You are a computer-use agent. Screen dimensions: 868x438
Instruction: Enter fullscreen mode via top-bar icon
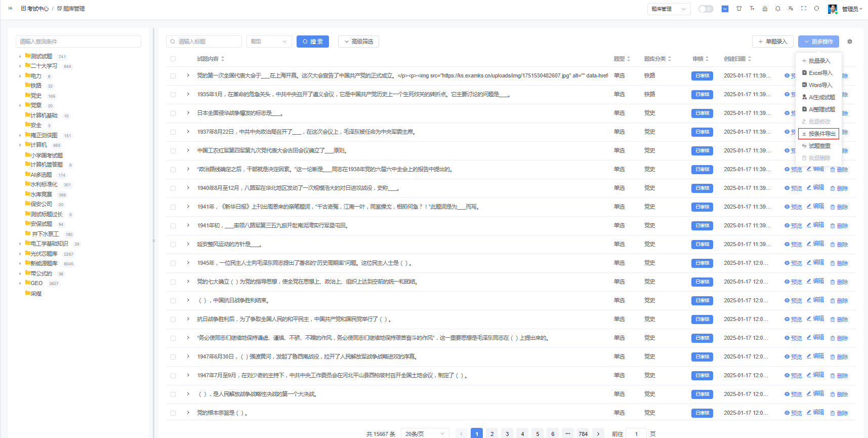pyautogui.click(x=804, y=9)
